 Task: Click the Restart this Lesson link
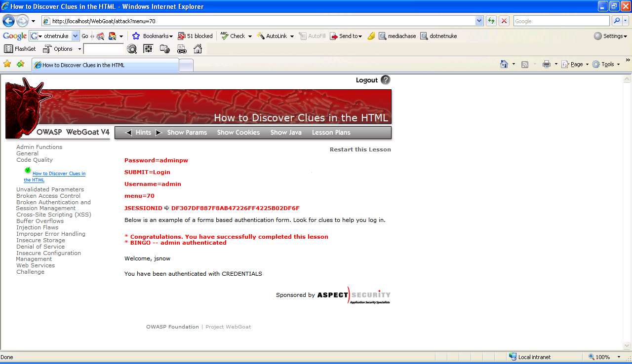[x=360, y=149]
